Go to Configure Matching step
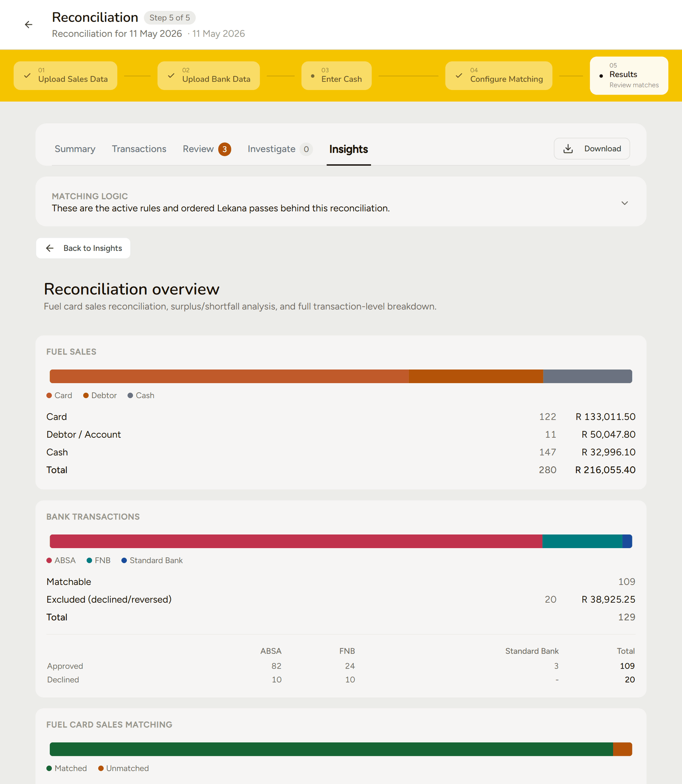Viewport: 682px width, 784px height. pos(499,75)
